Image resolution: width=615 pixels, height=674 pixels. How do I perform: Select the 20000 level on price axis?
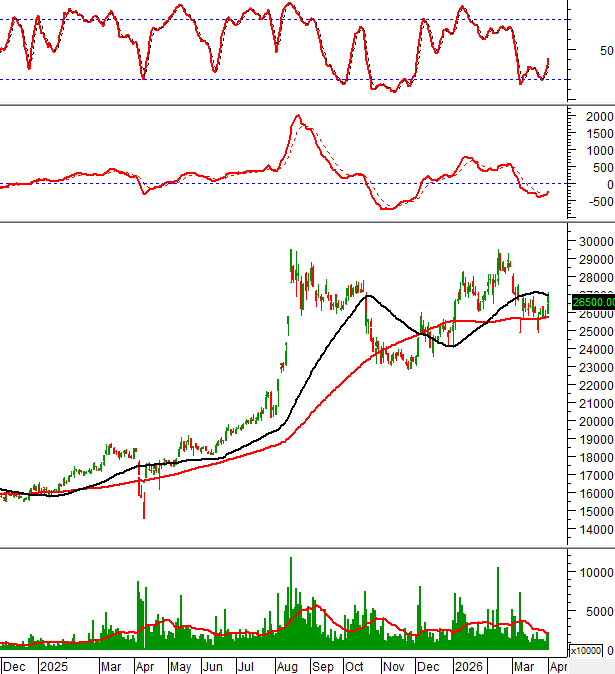tap(594, 421)
